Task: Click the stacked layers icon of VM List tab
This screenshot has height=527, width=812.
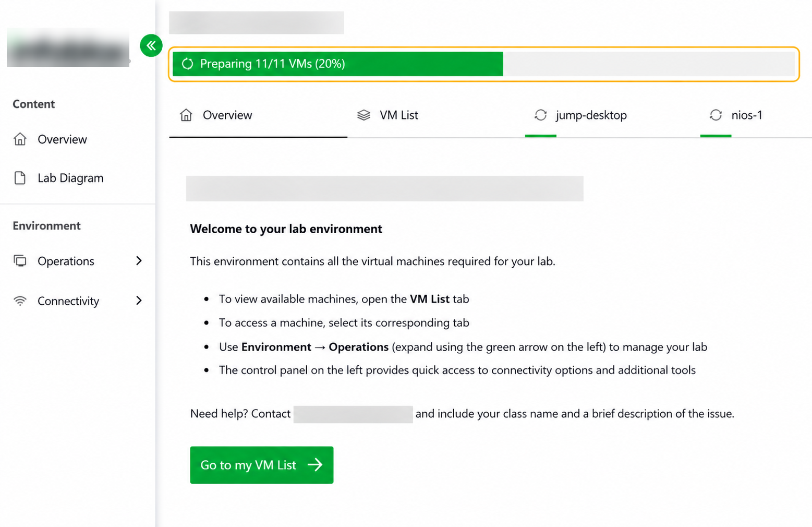Action: [x=363, y=115]
